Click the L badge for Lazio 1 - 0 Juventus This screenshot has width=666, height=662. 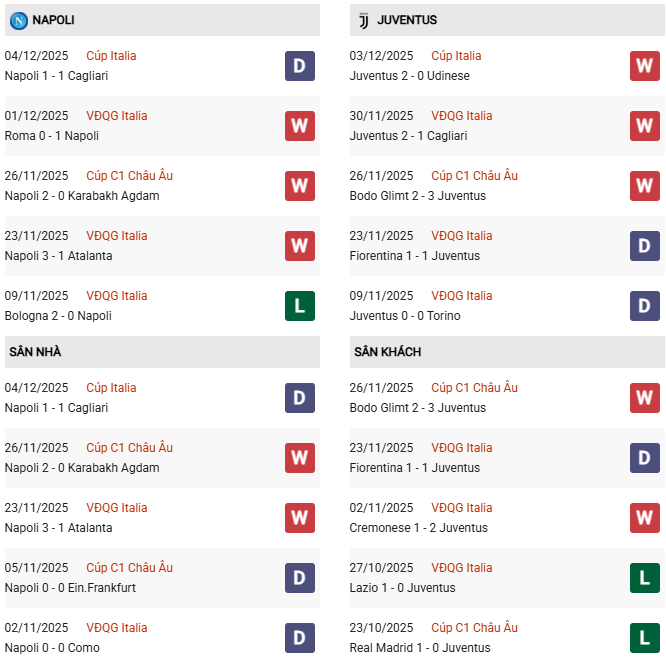(645, 578)
